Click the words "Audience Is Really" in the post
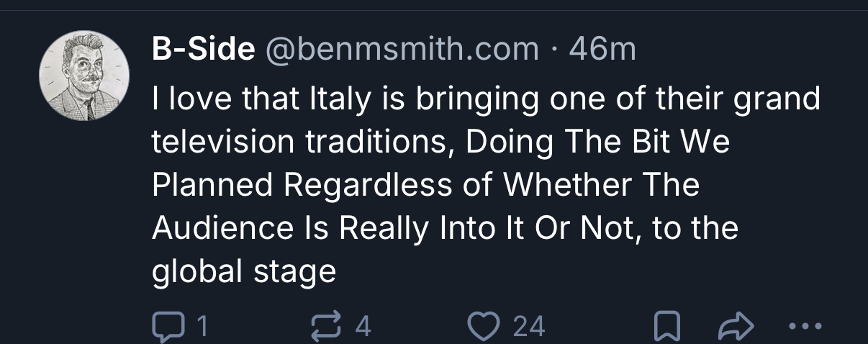 (x=288, y=228)
